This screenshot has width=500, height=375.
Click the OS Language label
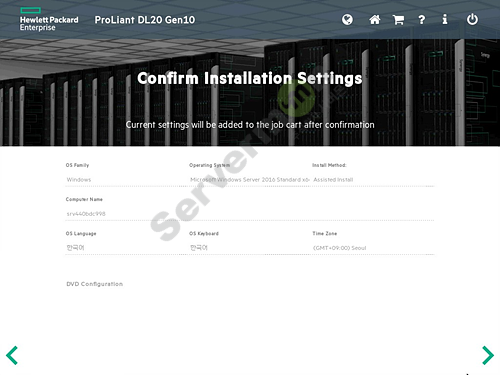pos(81,234)
